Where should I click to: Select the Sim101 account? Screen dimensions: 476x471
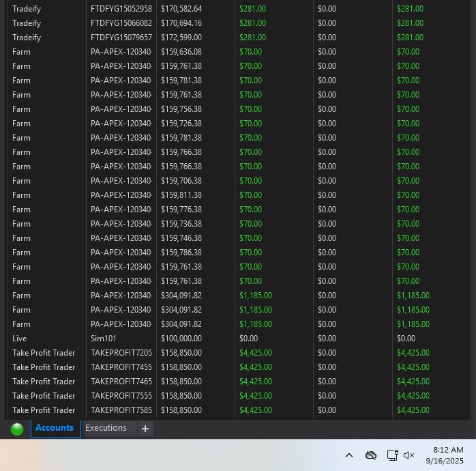pos(103,339)
